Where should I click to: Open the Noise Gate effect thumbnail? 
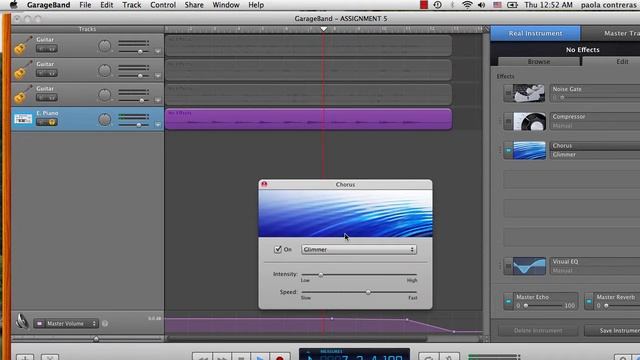tap(529, 93)
